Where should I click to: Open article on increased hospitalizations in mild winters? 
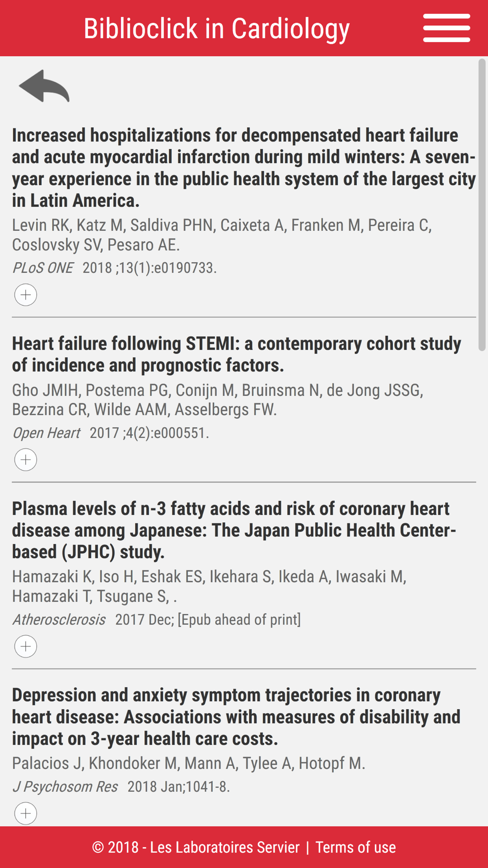coord(244,167)
